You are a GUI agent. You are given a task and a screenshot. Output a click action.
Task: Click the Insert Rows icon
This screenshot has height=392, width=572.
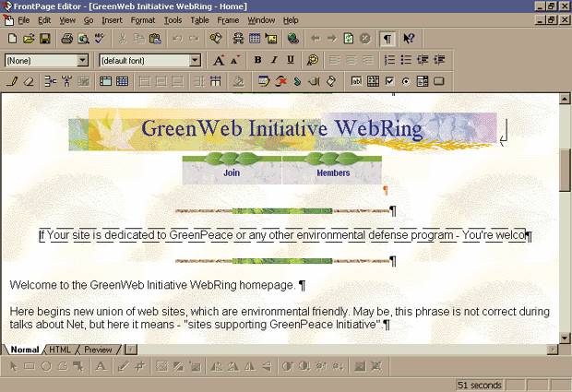51,81
